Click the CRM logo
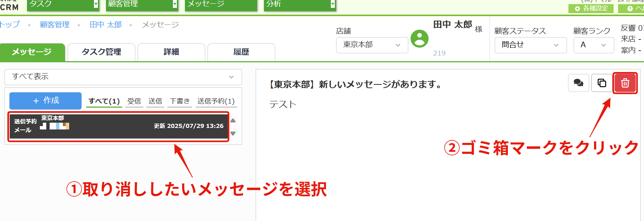Viewport: 644px width, 221px height. (9, 5)
